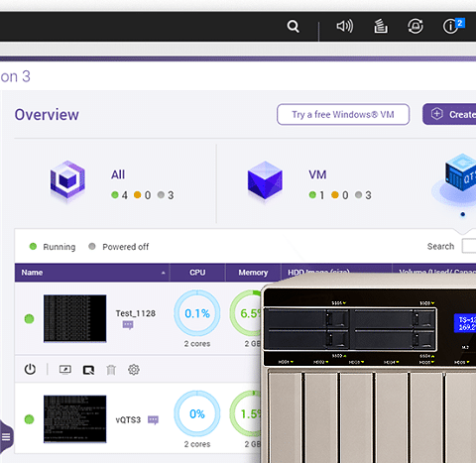476x463 pixels.
Task: Click the power button for Test_1128
Action: (30, 369)
